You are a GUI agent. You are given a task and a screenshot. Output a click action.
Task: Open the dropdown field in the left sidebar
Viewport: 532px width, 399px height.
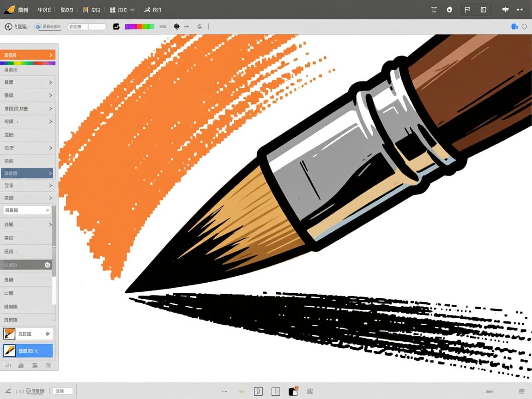[x=27, y=210]
